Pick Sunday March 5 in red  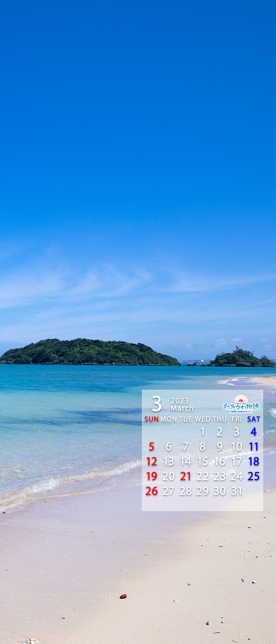152,447
